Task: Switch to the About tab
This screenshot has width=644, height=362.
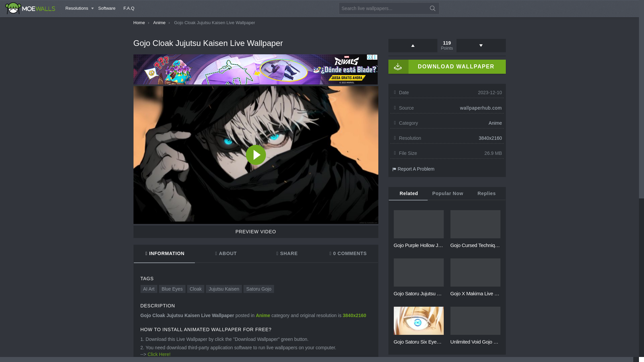Action: click(226, 254)
